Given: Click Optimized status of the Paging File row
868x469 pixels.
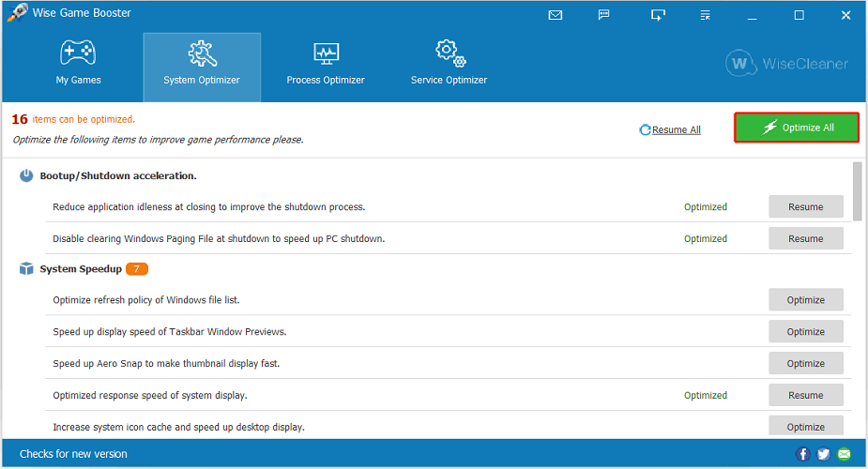Looking at the screenshot, I should 706,238.
